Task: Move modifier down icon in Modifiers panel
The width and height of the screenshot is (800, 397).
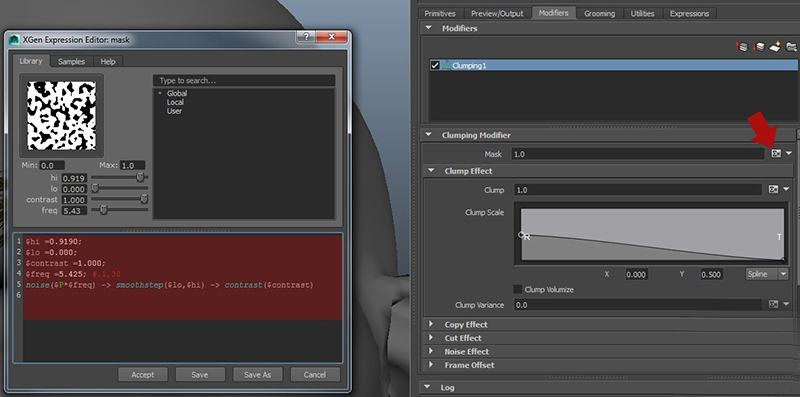Action: pos(759,47)
